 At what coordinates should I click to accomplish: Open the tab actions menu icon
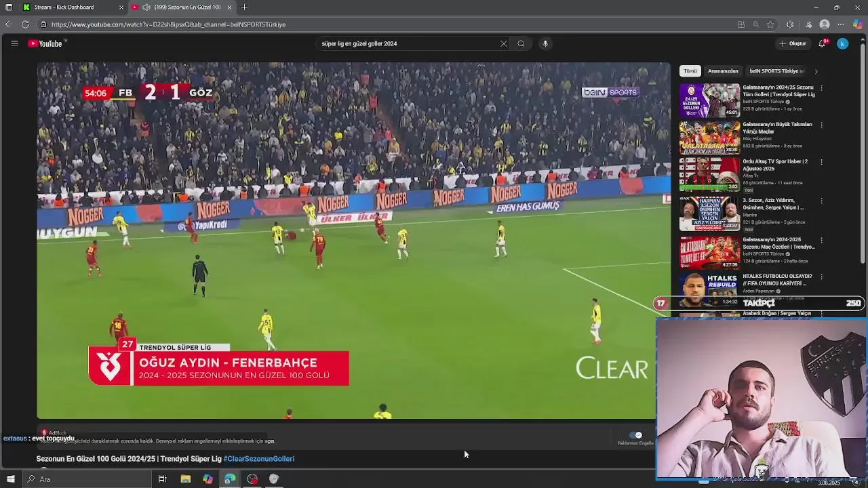click(9, 7)
